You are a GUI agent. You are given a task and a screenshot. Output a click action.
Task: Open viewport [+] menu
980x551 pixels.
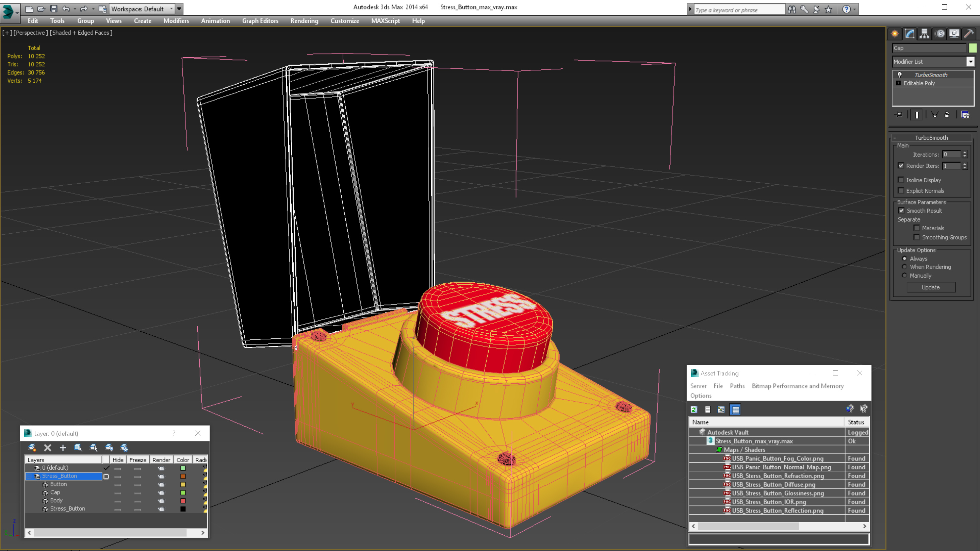click(x=7, y=33)
